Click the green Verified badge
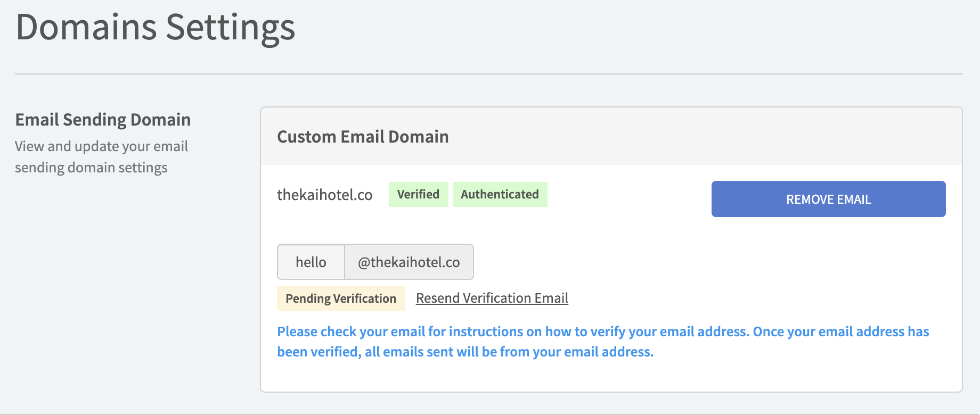980x415 pixels. (418, 194)
